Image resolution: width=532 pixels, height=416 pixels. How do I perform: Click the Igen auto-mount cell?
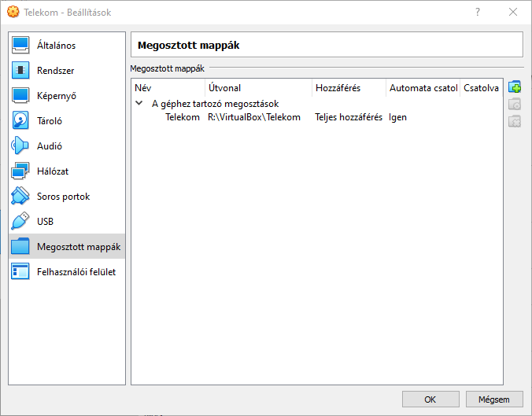(397, 117)
